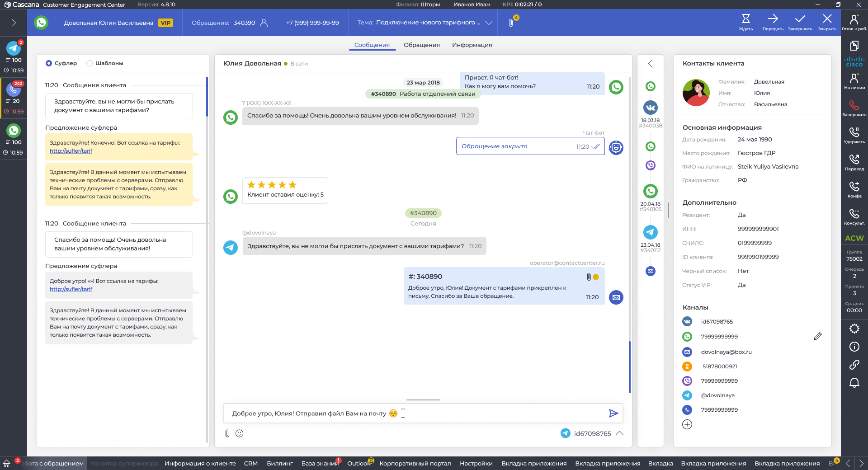Click the first http://sufler/tarif link

click(71, 151)
